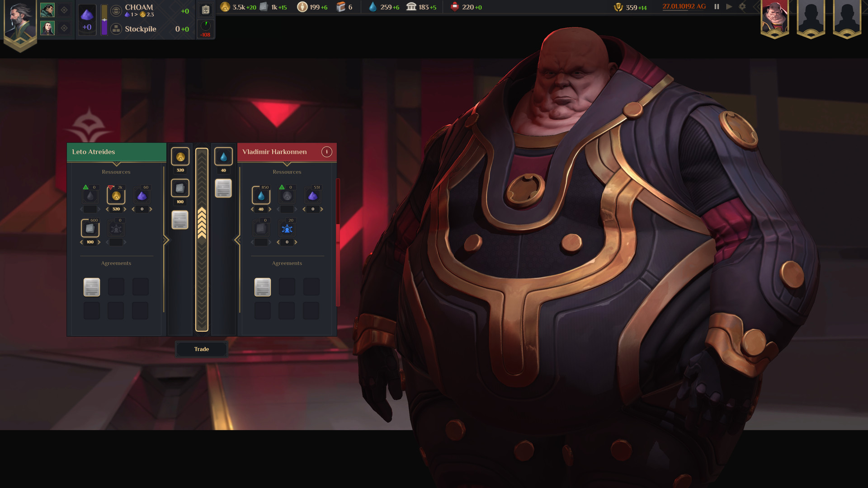The width and height of the screenshot is (868, 488).
Task: Open the settings gear in top bar
Action: (x=742, y=7)
